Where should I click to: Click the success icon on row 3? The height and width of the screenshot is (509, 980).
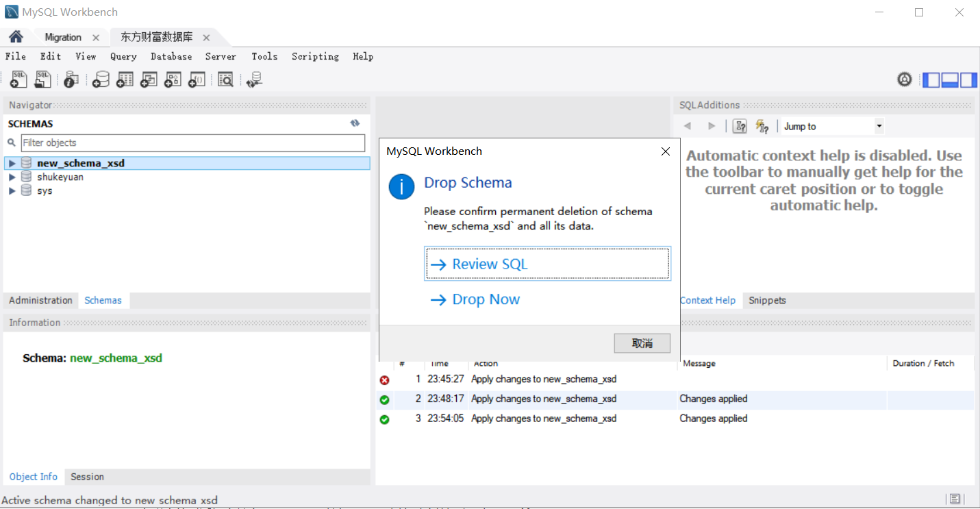[x=384, y=419]
